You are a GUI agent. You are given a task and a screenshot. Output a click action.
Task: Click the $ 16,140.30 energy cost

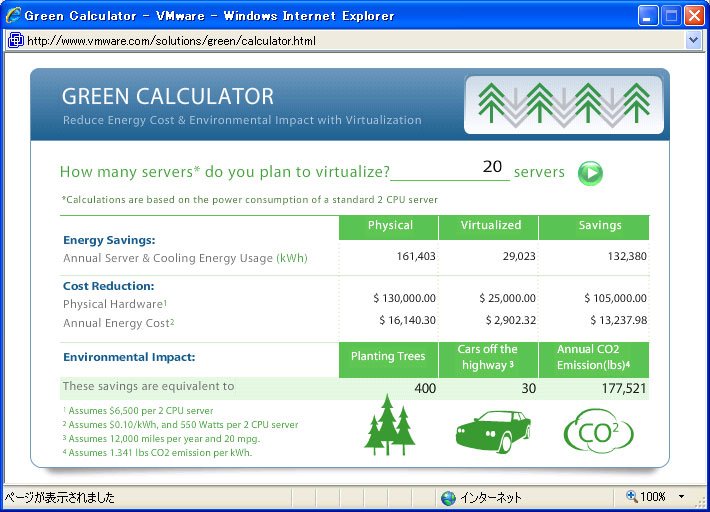pyautogui.click(x=408, y=320)
